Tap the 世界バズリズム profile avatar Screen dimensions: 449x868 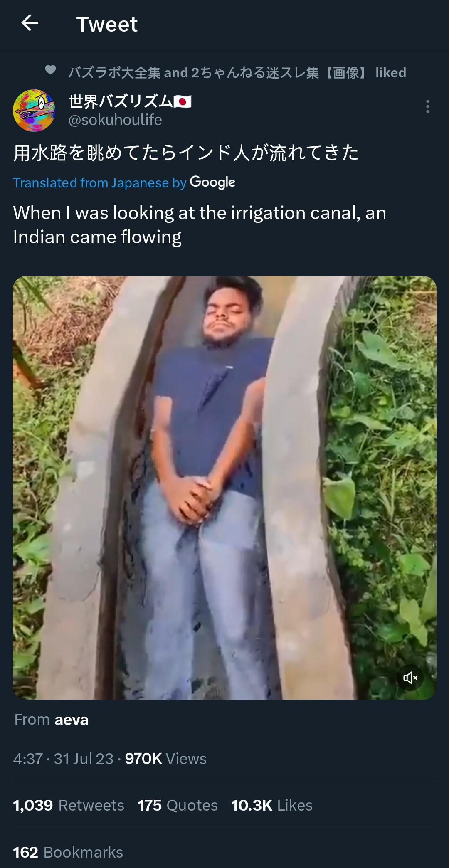(34, 110)
